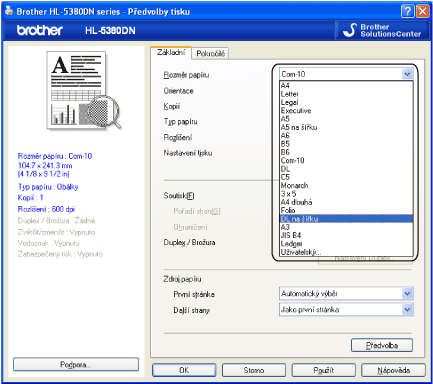Screen dimensions: 433x384
Task: Click the Storno button
Action: (254, 370)
